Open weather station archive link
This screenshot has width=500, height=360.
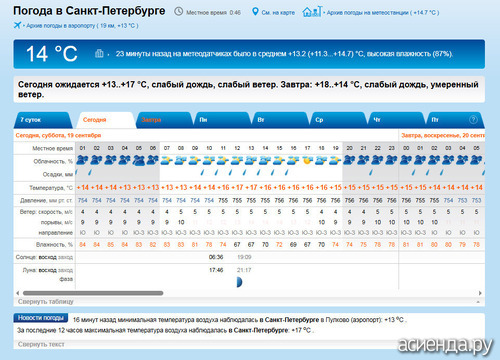[383, 13]
